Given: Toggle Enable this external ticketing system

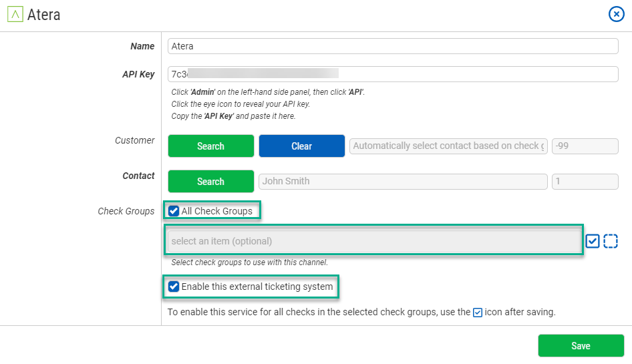Looking at the screenshot, I should [174, 287].
